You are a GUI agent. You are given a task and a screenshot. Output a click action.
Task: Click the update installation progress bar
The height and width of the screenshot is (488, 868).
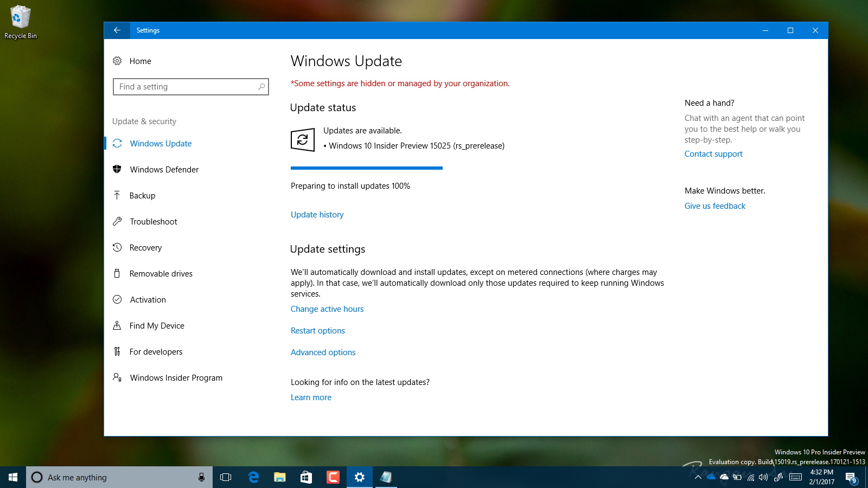click(366, 168)
